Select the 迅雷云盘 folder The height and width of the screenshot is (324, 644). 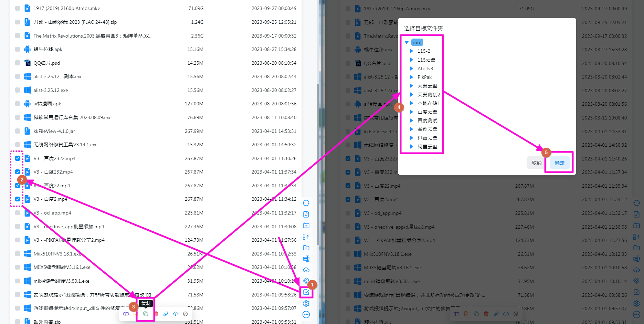pyautogui.click(x=427, y=138)
